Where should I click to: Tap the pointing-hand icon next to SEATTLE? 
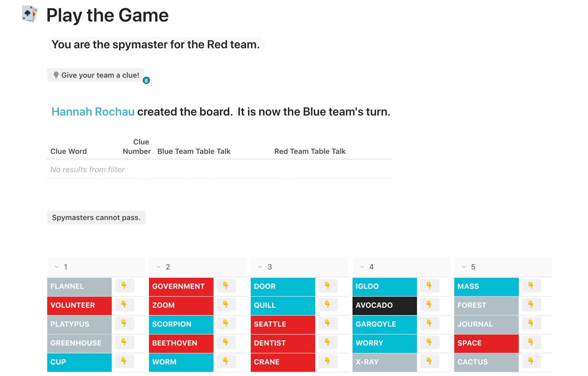coord(328,324)
